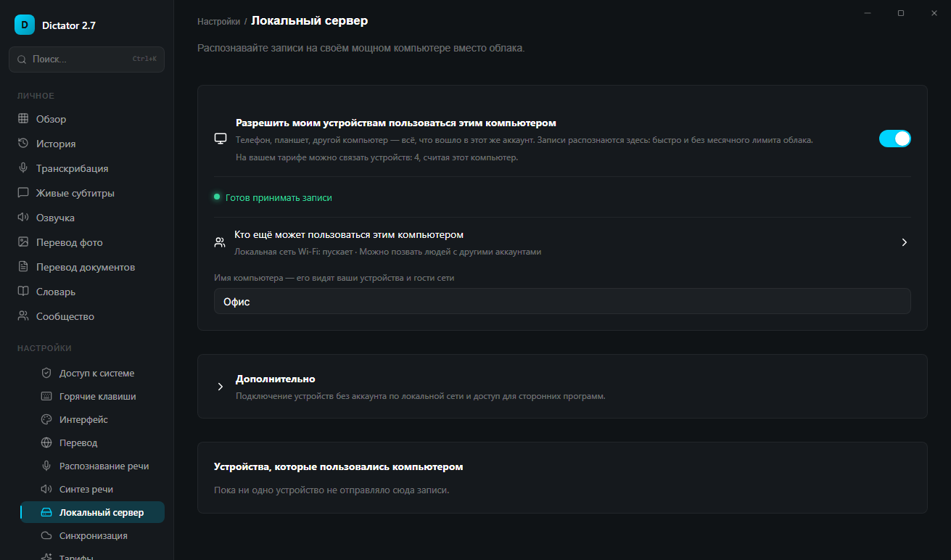The height and width of the screenshot is (560, 951).
Task: Click the Обзор grid icon
Action: 23,119
